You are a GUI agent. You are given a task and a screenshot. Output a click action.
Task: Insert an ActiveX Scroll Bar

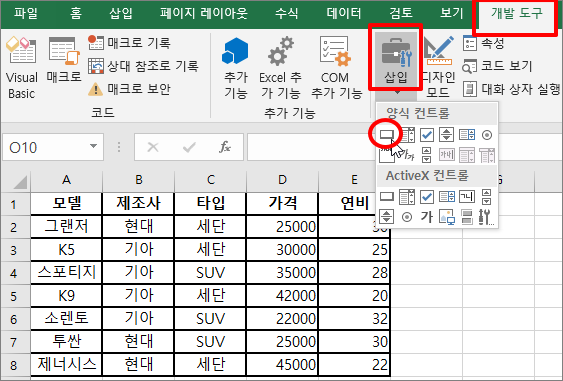[x=487, y=196]
